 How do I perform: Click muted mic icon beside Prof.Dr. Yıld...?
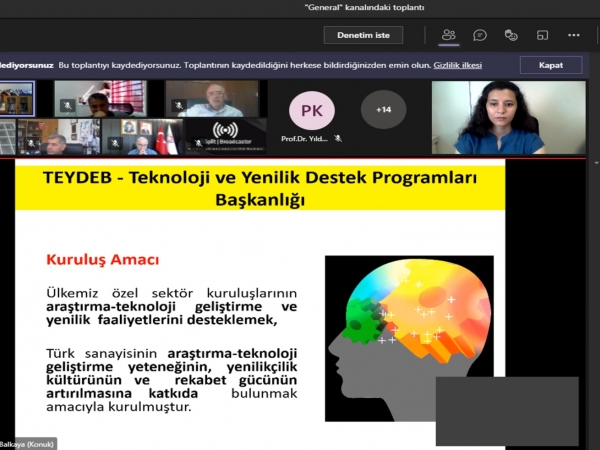(338, 139)
